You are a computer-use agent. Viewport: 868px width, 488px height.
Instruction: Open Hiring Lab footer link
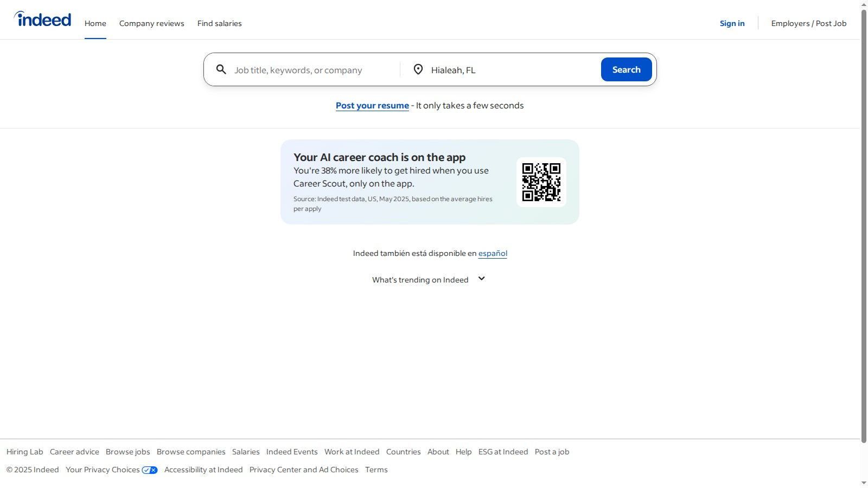(x=25, y=452)
